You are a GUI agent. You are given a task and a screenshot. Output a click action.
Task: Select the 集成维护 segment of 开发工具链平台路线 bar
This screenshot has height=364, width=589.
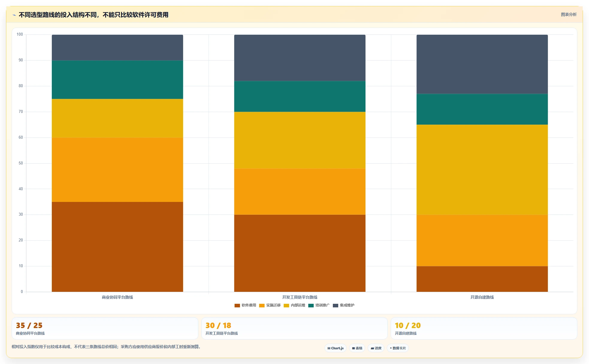pyautogui.click(x=300, y=58)
